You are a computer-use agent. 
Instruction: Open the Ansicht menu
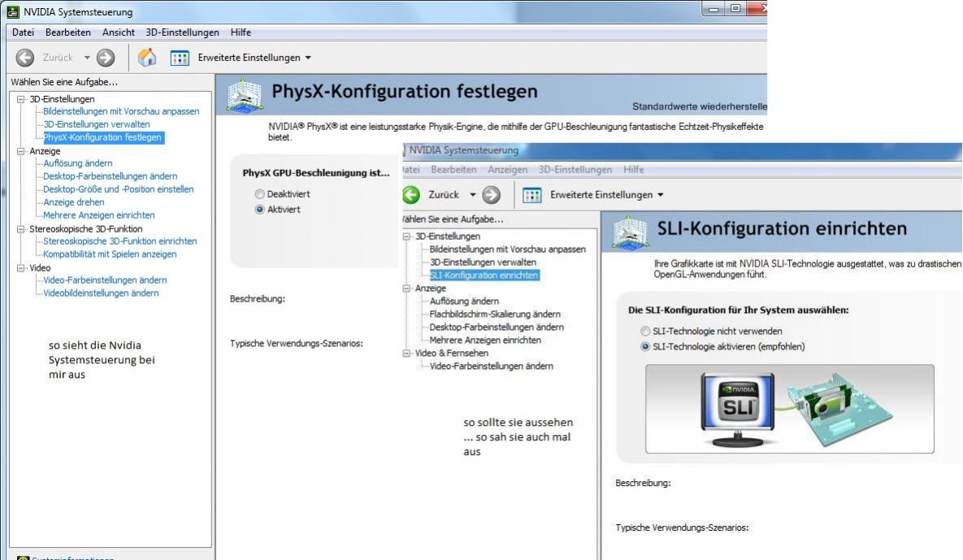pyautogui.click(x=119, y=33)
